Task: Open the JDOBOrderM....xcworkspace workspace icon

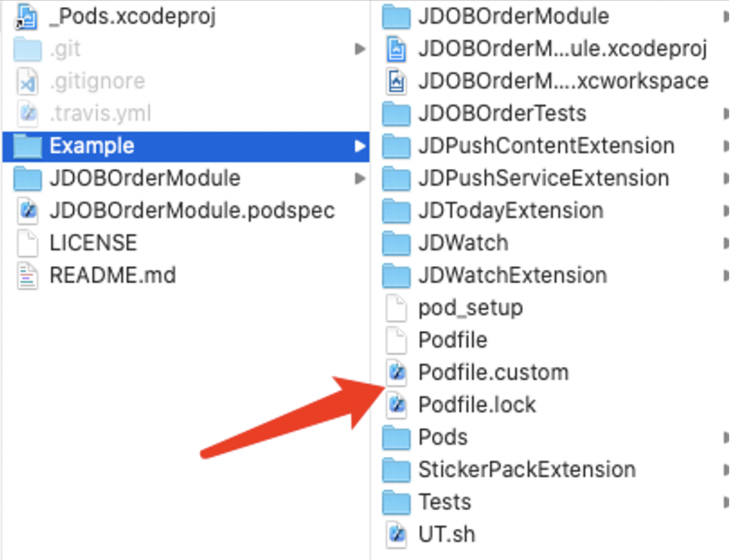Action: 396,81
